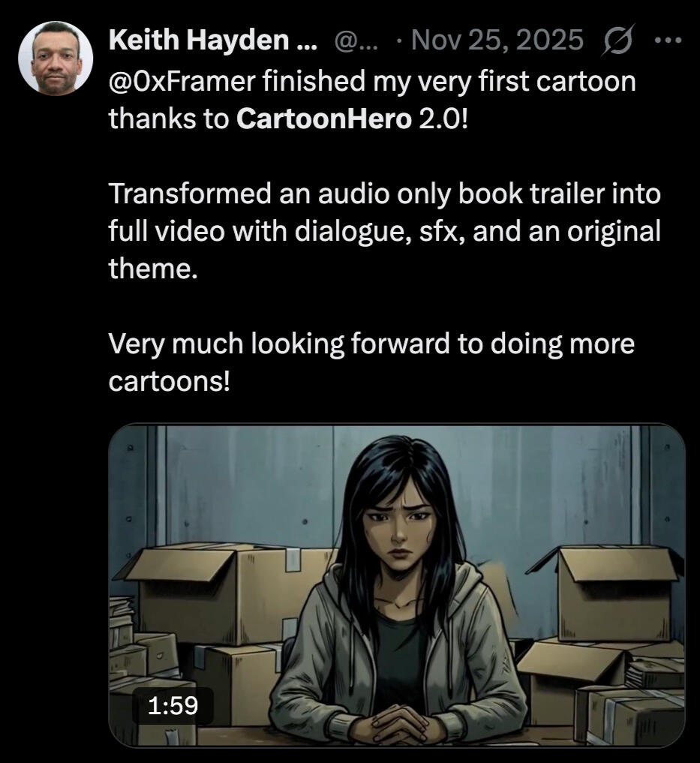
Task: Open the three-dot more options menu
Action: click(x=668, y=40)
